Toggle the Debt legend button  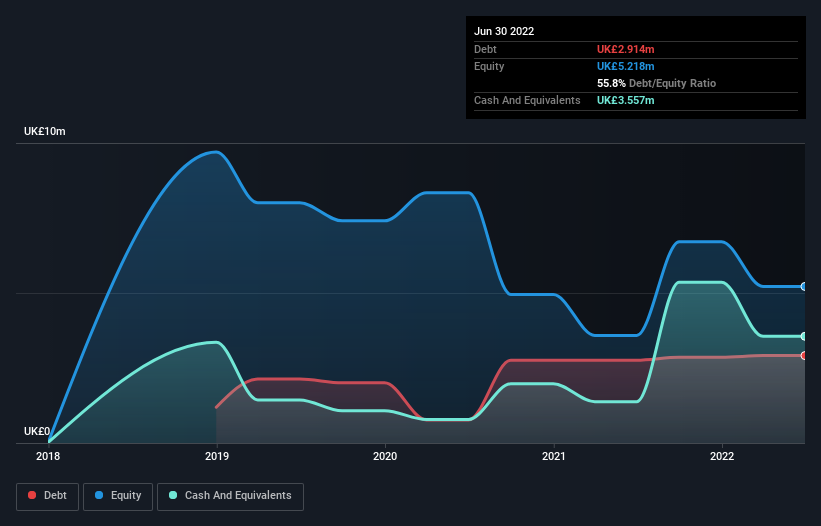(x=48, y=496)
